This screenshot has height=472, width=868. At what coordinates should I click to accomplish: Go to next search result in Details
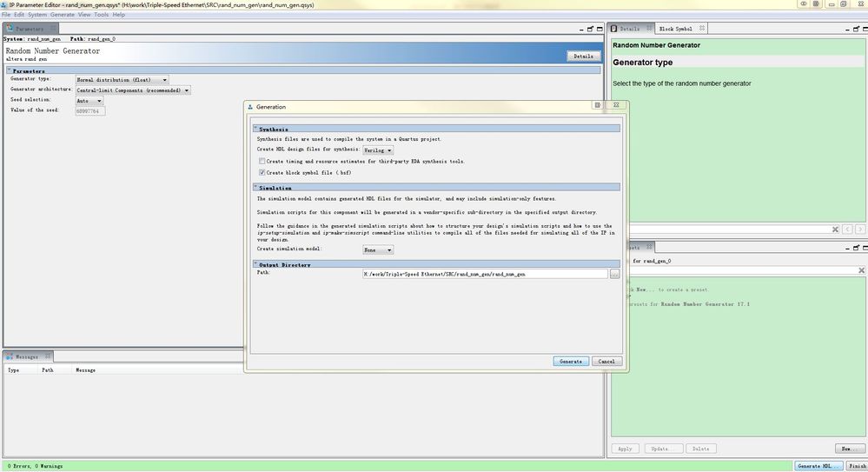tap(859, 229)
